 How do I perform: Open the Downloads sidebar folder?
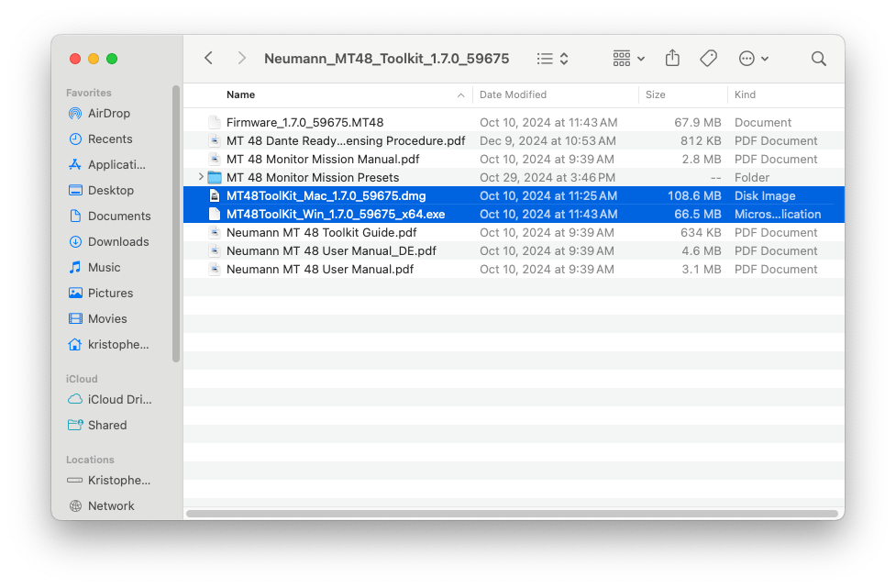[x=117, y=242]
